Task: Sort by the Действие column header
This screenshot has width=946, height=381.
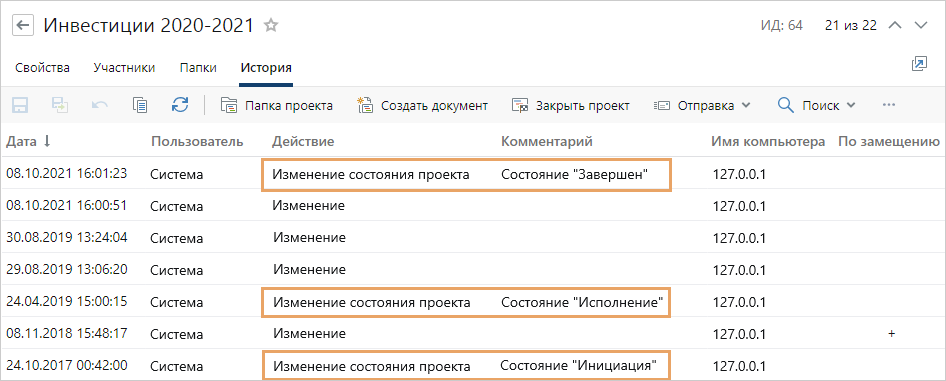Action: tap(303, 142)
